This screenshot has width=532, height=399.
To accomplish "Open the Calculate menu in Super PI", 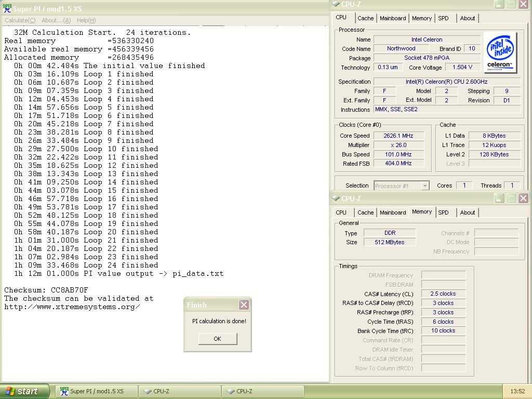I will [20, 20].
